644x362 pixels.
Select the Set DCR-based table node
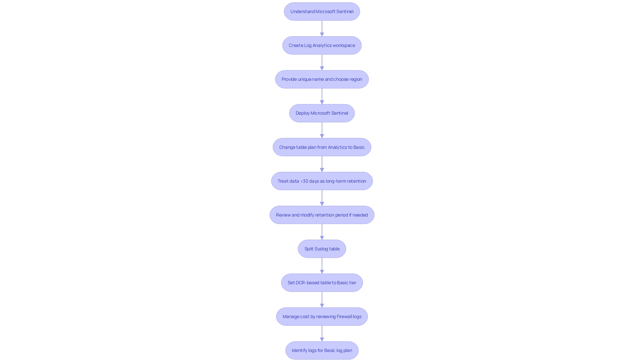(x=322, y=283)
